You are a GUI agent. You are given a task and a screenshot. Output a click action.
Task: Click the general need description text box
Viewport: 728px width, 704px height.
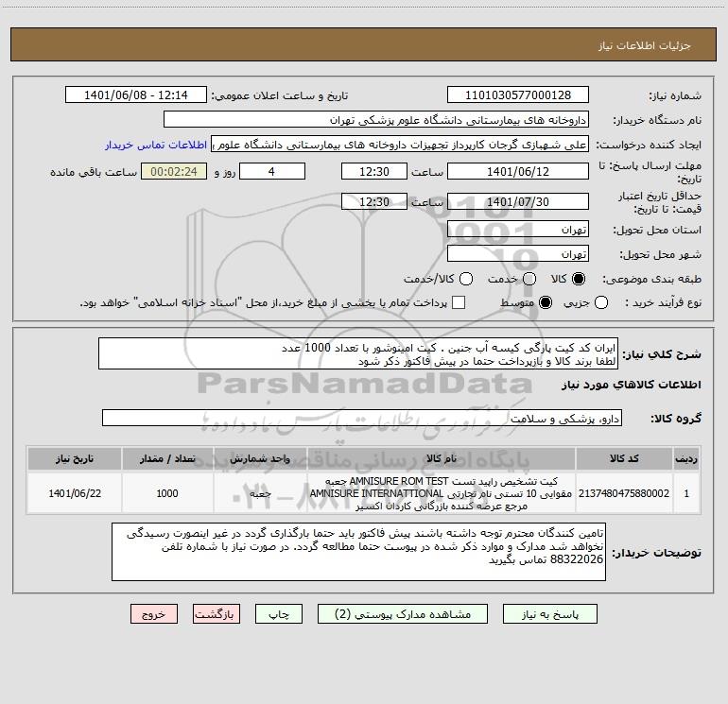coord(358,353)
